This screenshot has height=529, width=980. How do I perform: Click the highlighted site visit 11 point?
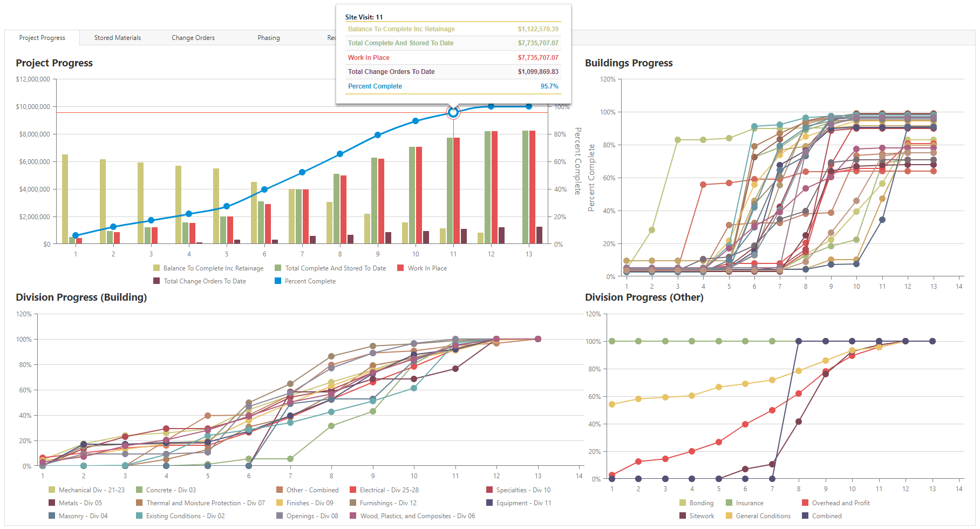pos(453,112)
